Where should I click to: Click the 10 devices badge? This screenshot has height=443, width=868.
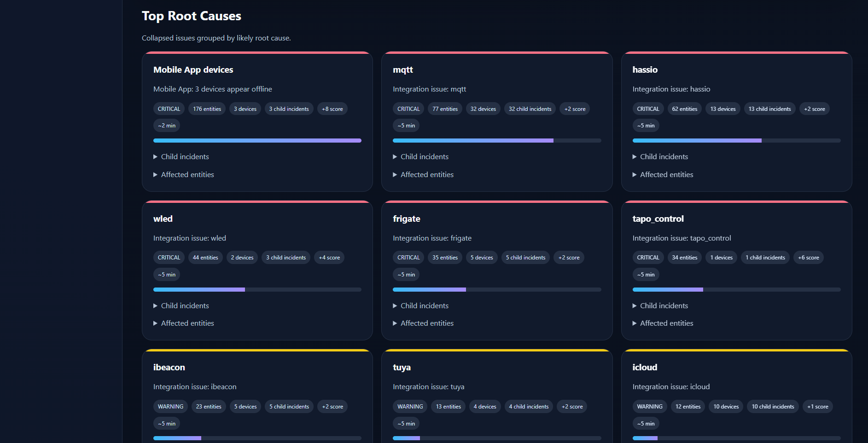click(x=726, y=407)
